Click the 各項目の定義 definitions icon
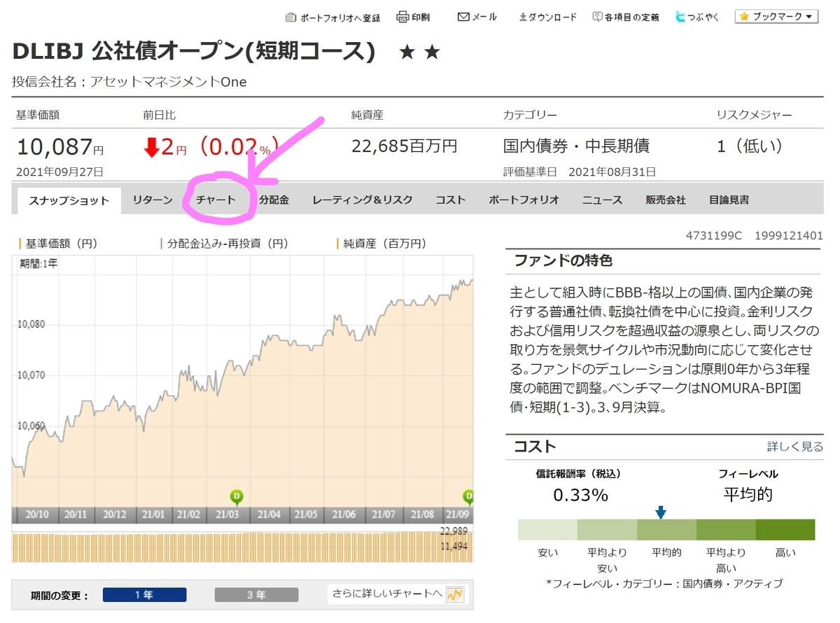Image resolution: width=840 pixels, height=623 pixels. pyautogui.click(x=597, y=17)
